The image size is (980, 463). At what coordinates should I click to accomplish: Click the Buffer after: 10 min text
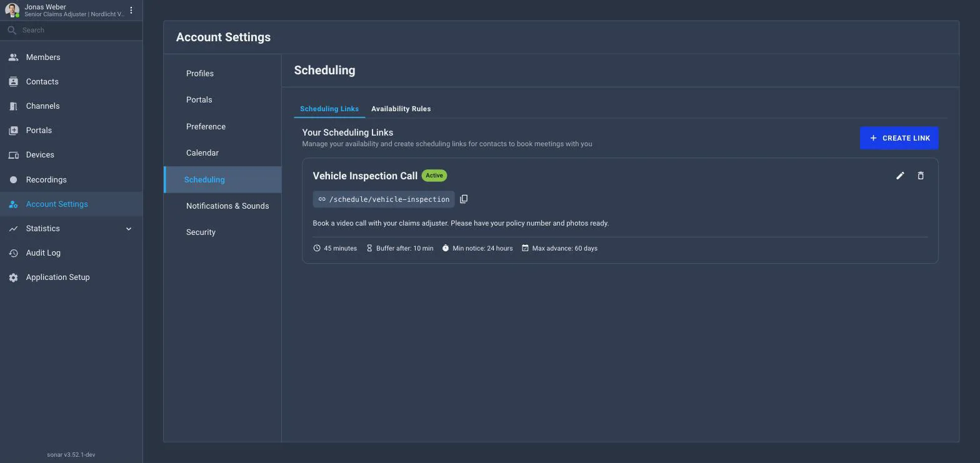point(405,249)
